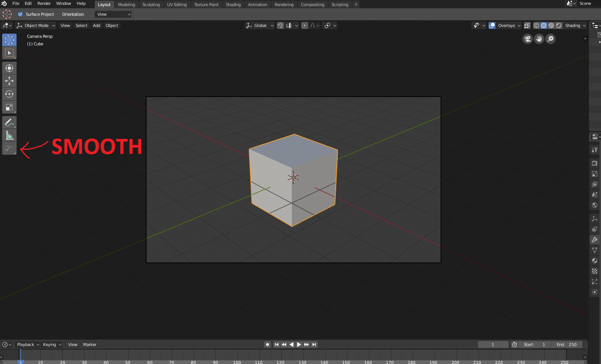Expand the Shading options dropdown
Image resolution: width=601 pixels, height=364 pixels.
click(x=576, y=25)
